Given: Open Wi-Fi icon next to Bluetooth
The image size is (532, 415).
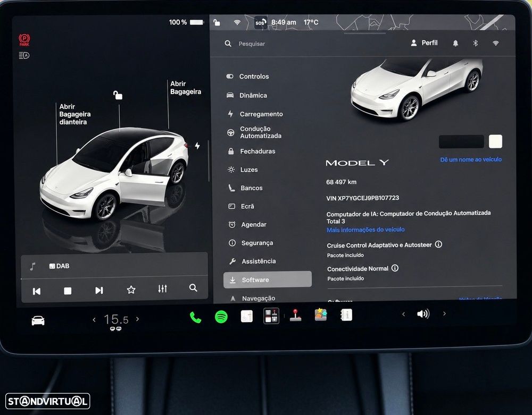Looking at the screenshot, I should point(496,43).
